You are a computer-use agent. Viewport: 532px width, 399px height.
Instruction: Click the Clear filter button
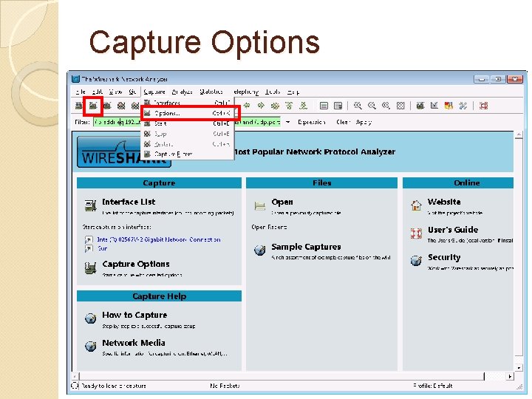pyautogui.click(x=344, y=122)
